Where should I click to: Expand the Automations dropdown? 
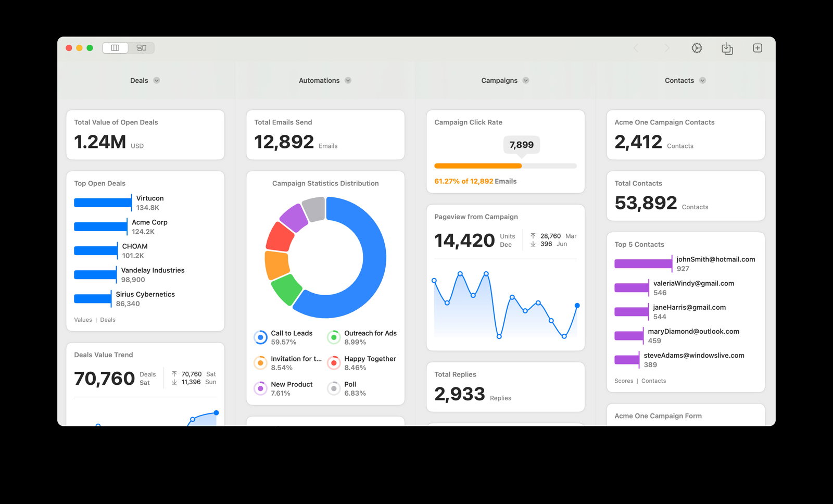pyautogui.click(x=348, y=80)
